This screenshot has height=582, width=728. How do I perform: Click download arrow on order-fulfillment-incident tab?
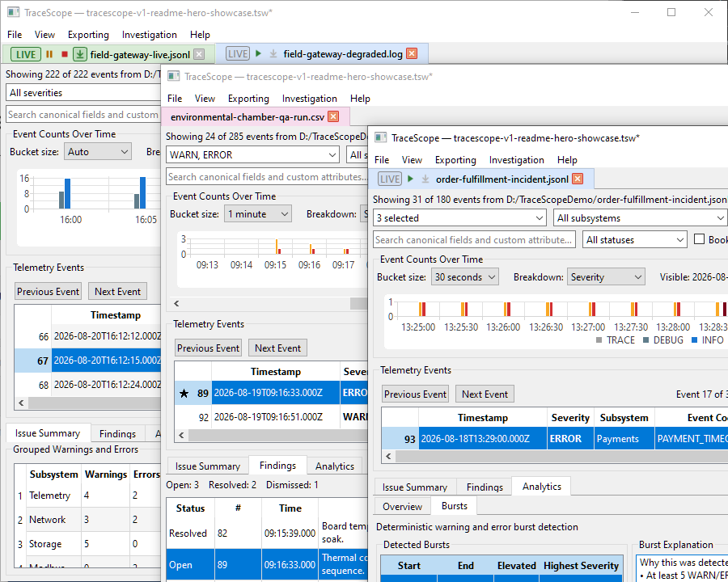(425, 179)
